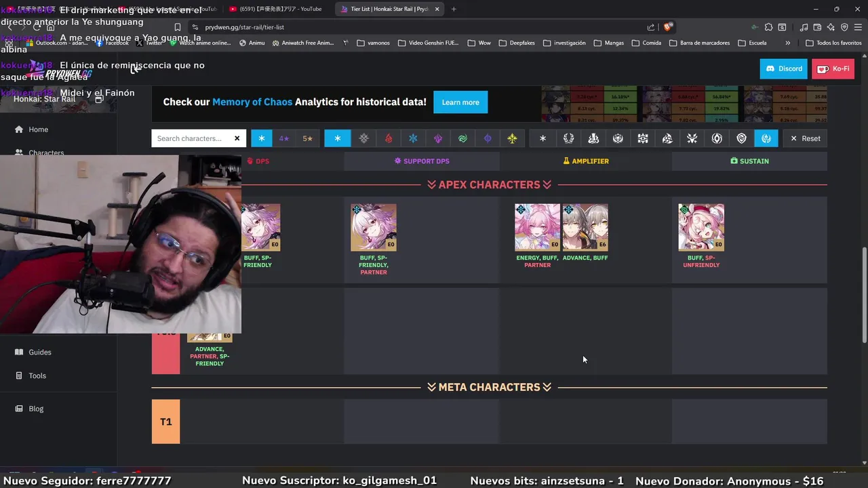Image resolution: width=868 pixels, height=488 pixels.
Task: Select the all-paths asterisk filter
Action: click(x=542, y=138)
